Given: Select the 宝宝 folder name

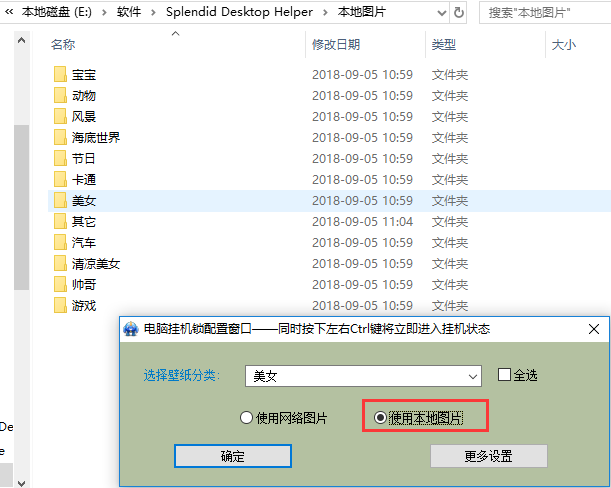Looking at the screenshot, I should (84, 74).
